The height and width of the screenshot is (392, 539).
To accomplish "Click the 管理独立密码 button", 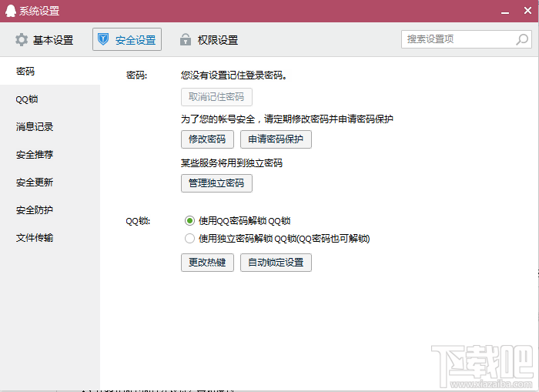I will [216, 183].
